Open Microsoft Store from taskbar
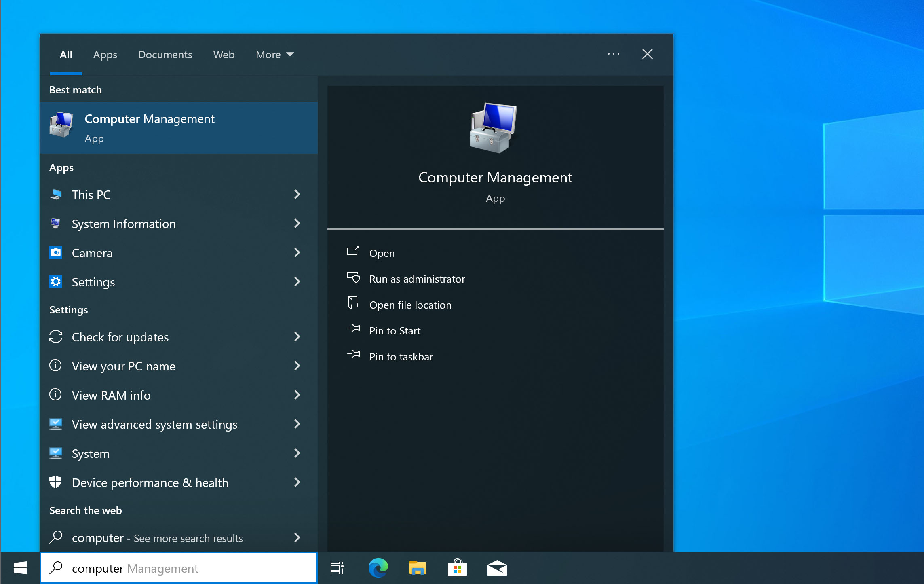Screen dimensions: 924x584 click(457, 568)
